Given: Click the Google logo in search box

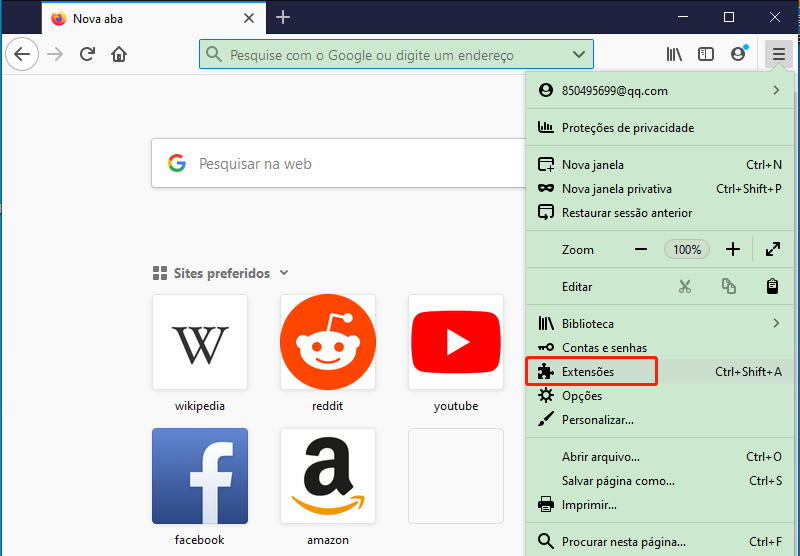Looking at the screenshot, I should [x=177, y=163].
